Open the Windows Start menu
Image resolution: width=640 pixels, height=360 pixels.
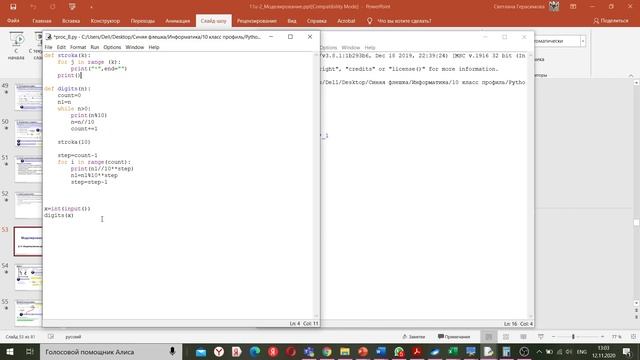click(x=10, y=351)
